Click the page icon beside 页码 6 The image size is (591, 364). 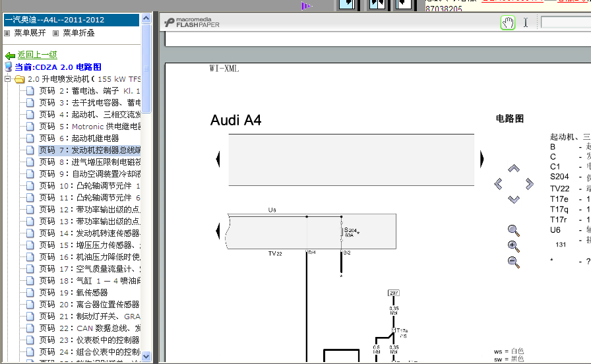pos(30,138)
